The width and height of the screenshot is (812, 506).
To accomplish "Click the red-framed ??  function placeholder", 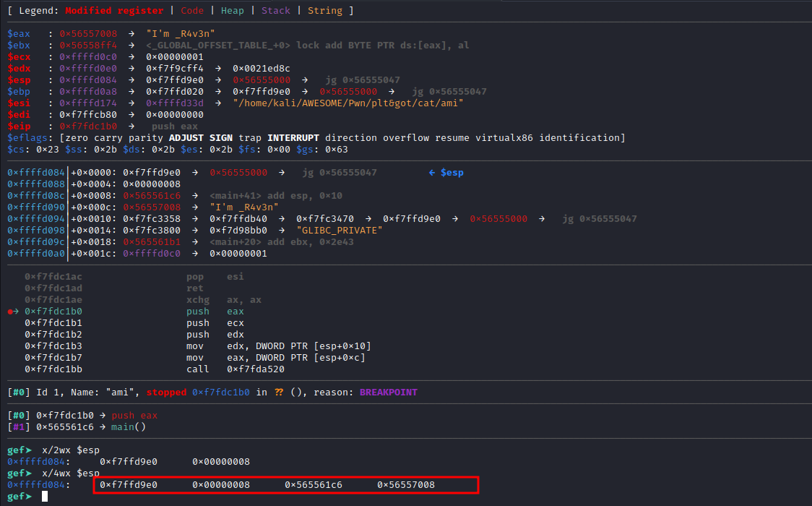I will coord(278,392).
